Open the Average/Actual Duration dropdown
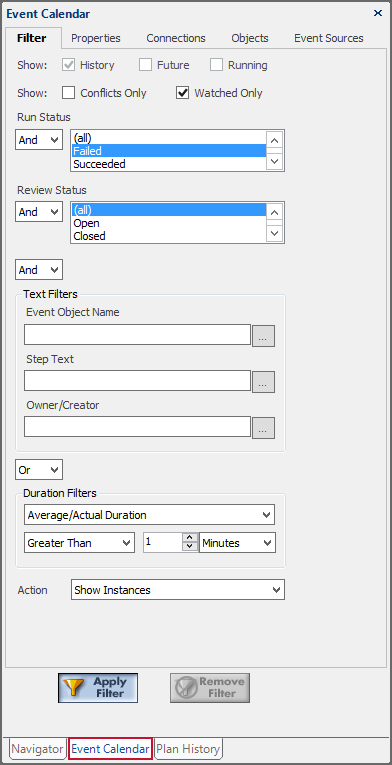The width and height of the screenshot is (392, 765). coord(149,515)
